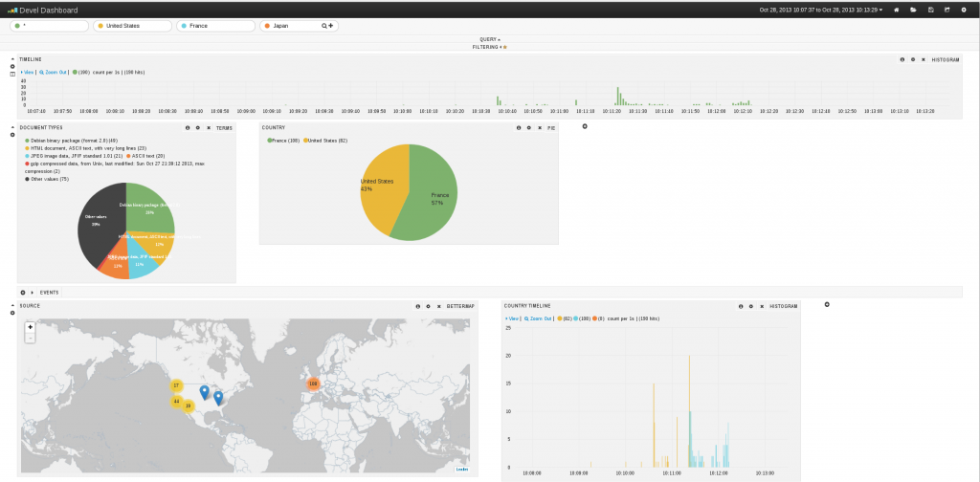Screen dimensions: 980x482
Task: Go to the home dashboard icon
Action: [x=896, y=10]
